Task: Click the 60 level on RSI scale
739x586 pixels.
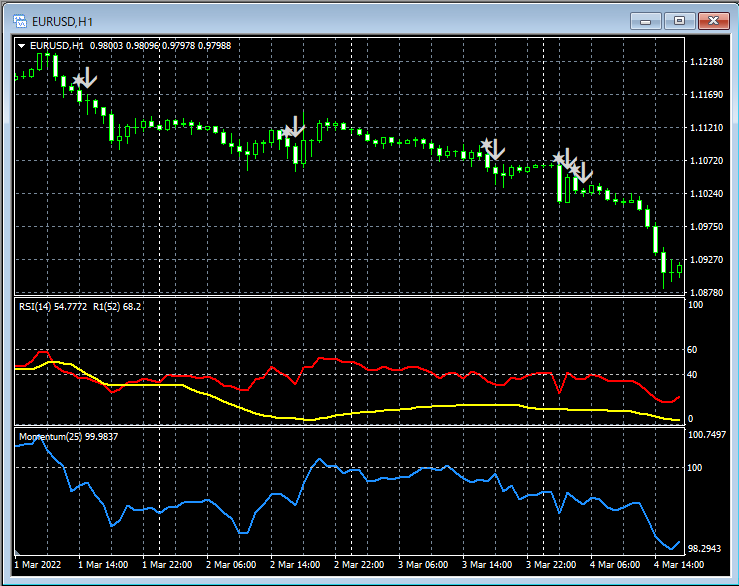Action: coord(693,350)
